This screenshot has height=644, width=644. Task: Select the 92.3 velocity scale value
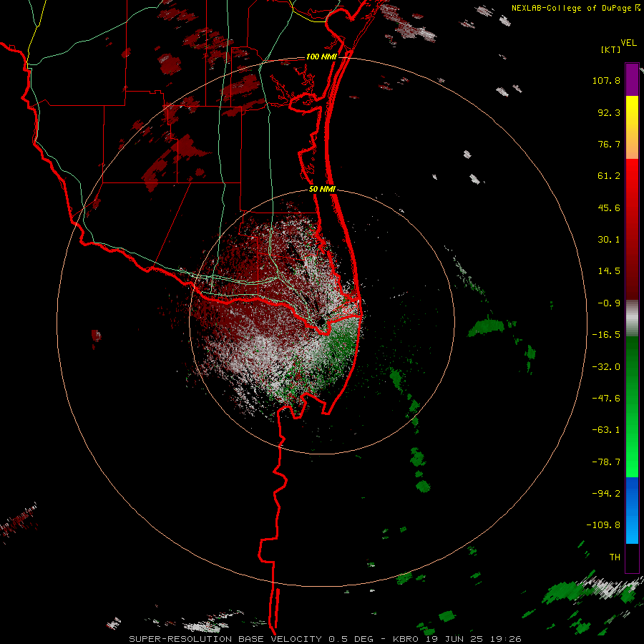(609, 112)
